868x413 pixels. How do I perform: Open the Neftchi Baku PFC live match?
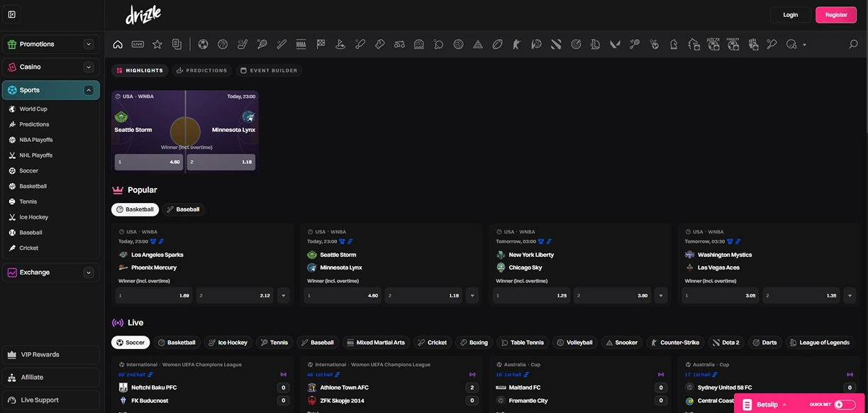pos(154,387)
